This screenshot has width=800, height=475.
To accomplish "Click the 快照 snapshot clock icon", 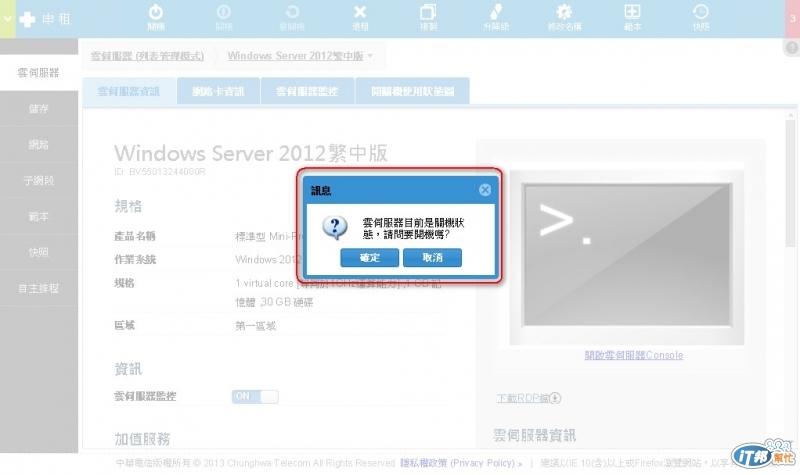I will click(x=701, y=17).
